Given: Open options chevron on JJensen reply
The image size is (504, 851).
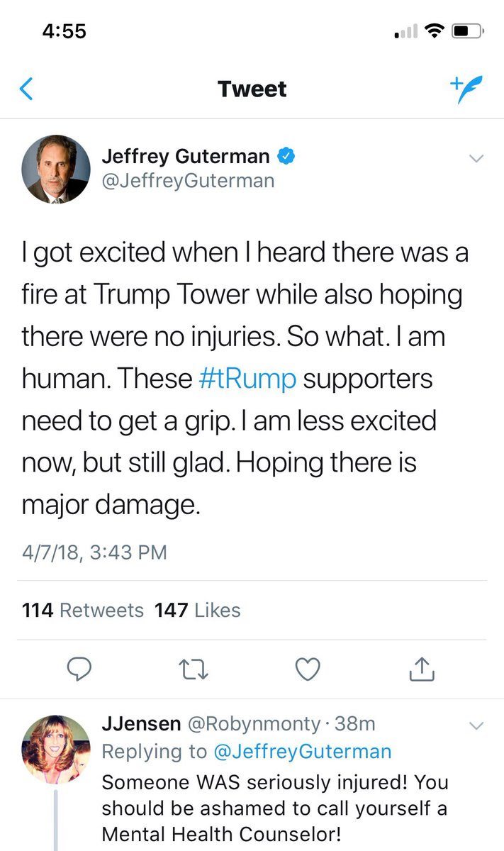Looking at the screenshot, I should click(x=476, y=725).
